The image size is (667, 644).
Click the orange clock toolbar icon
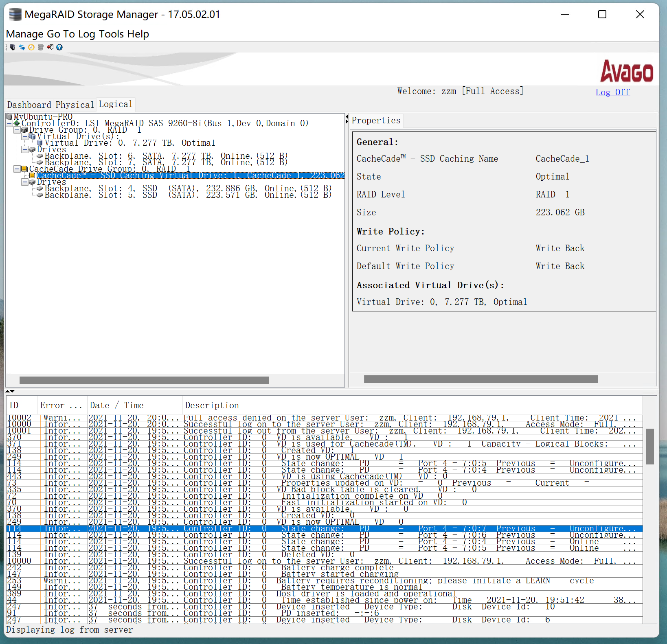click(x=31, y=47)
